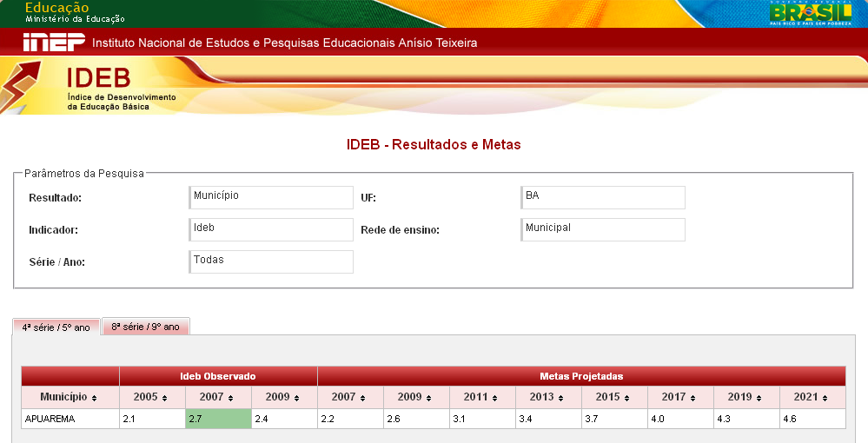Sort Metas Projetadas 2011 column
This screenshot has height=443, width=868.
point(494,398)
